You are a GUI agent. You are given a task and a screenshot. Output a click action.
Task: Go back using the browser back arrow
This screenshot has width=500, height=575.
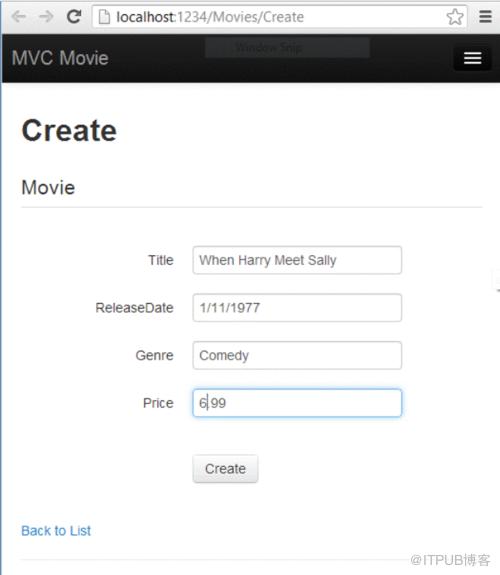pos(19,17)
